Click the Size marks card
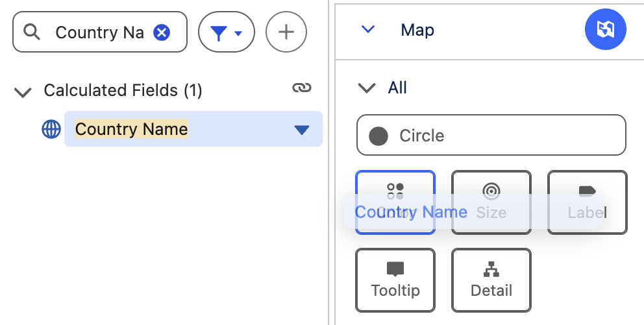This screenshot has height=325, width=644. click(x=491, y=202)
